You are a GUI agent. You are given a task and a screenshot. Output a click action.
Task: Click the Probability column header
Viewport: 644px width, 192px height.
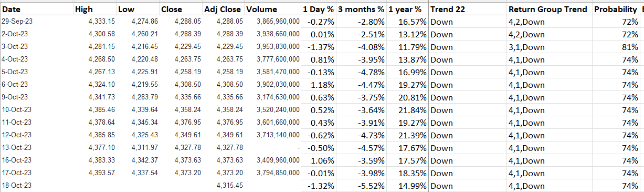click(x=616, y=9)
